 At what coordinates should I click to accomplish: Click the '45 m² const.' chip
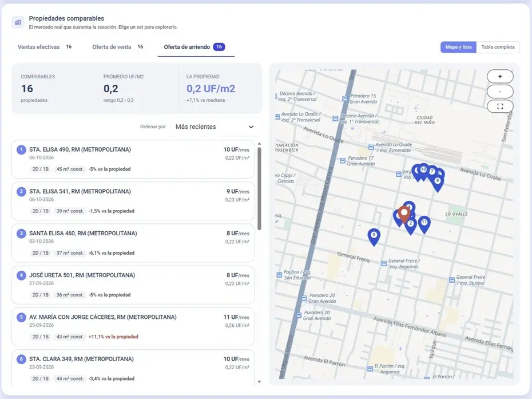(70, 169)
